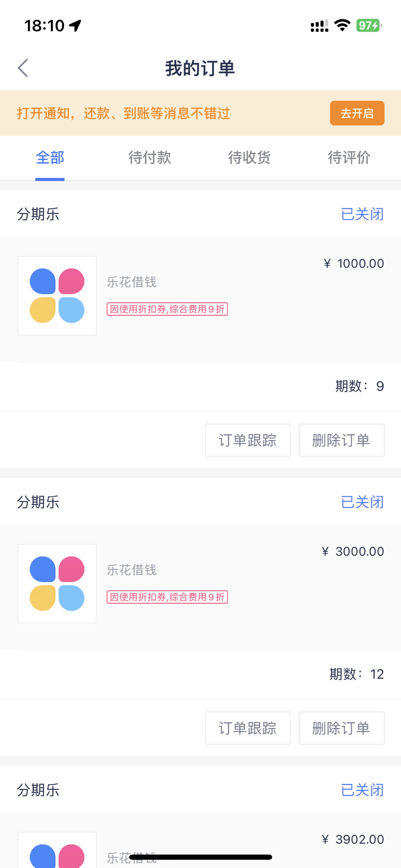Select the 待评价 tab
This screenshot has height=868, width=401.
(x=349, y=158)
